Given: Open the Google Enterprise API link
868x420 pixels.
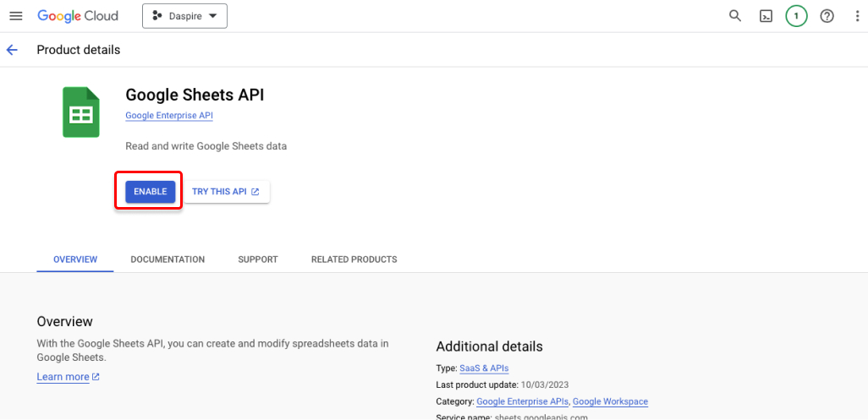Looking at the screenshot, I should 169,116.
